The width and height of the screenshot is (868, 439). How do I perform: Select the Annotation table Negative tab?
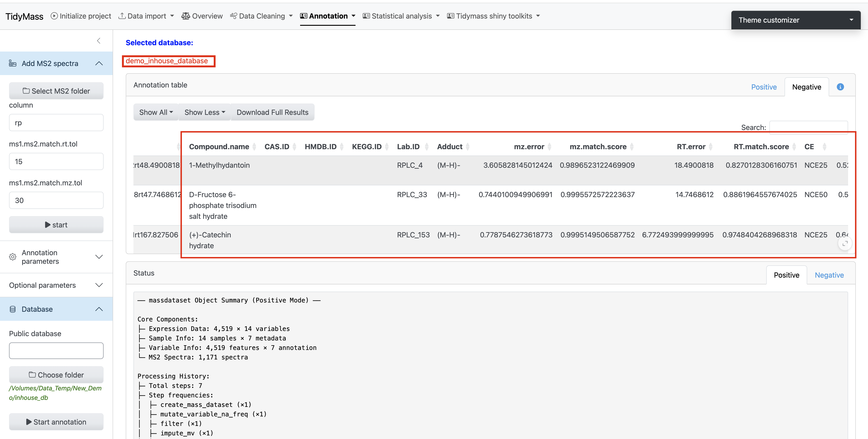click(806, 87)
